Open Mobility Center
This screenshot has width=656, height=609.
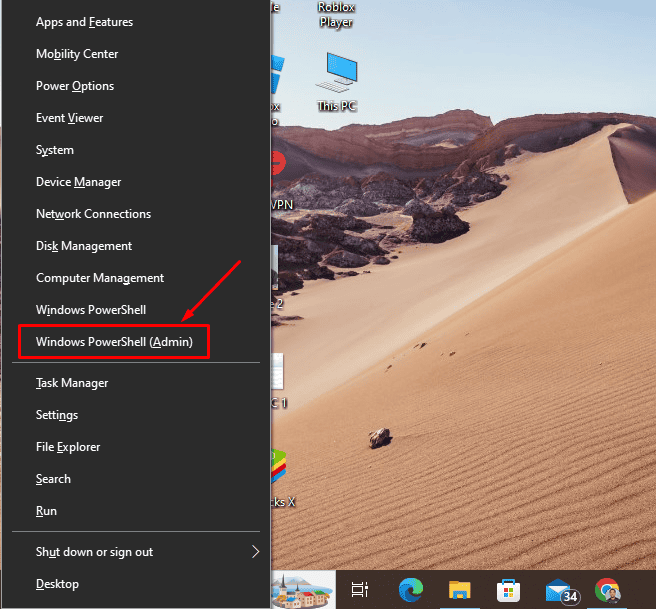(136, 54)
